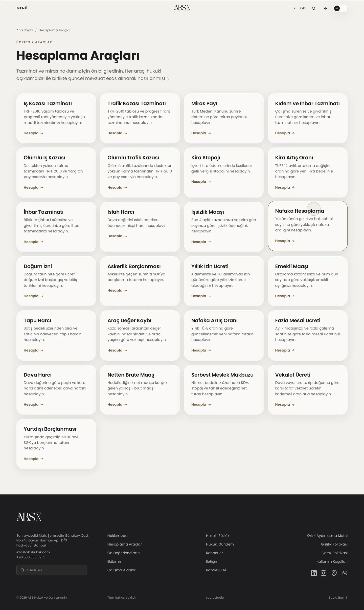Viewport: 364px width, 610px height.
Task: Select the İşsizlik Maaşı card title
Action: tap(208, 212)
